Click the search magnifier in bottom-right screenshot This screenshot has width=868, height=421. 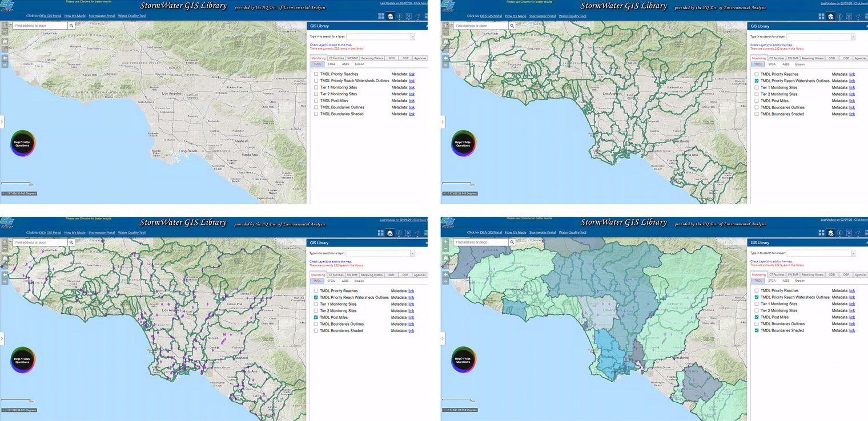tap(512, 242)
